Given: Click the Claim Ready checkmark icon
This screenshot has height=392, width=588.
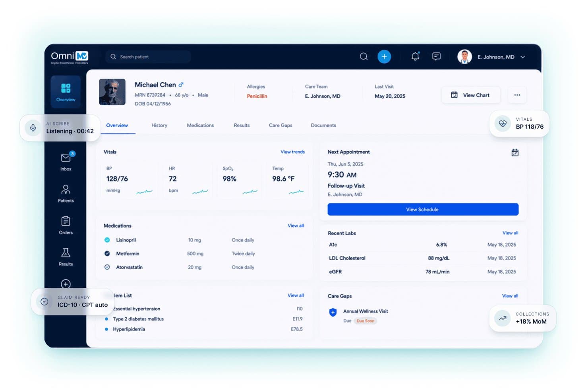Looking at the screenshot, I should coord(44,301).
